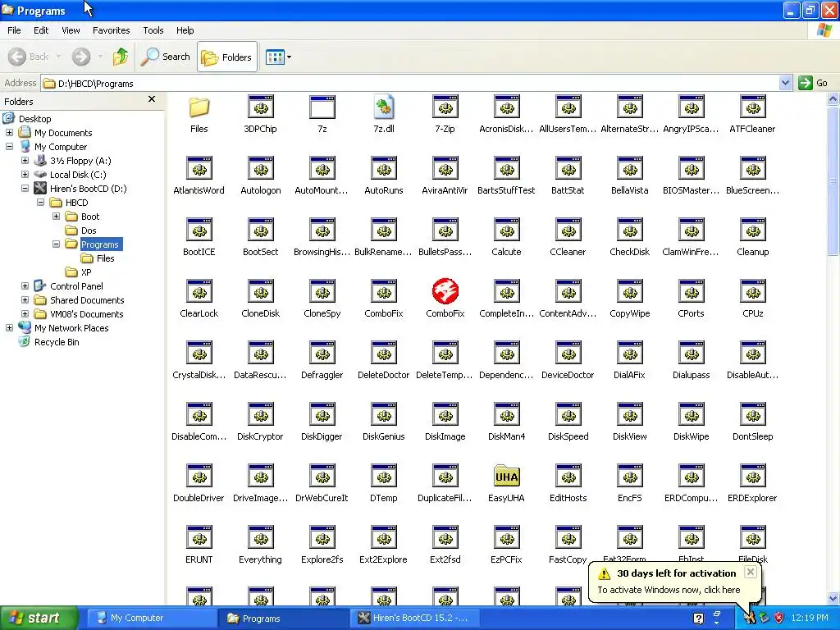Select Shared Documents in tree
Viewport: 840px width, 630px height.
click(x=87, y=300)
